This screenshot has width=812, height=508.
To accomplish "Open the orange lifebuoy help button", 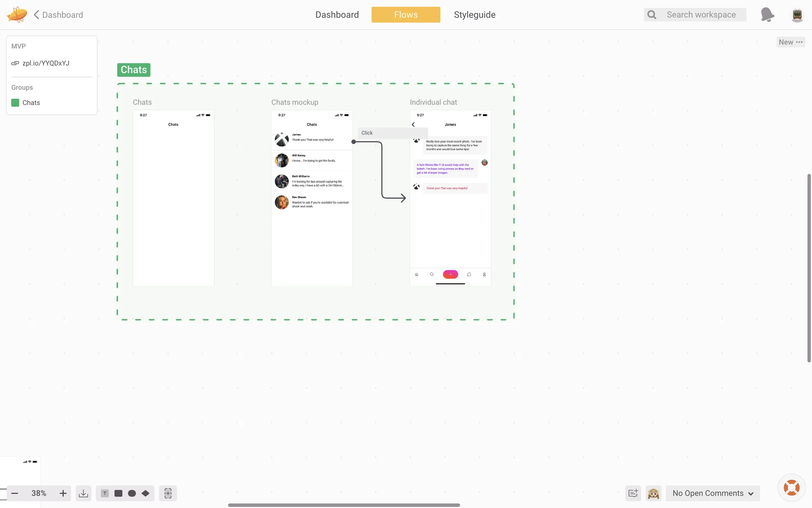I will (x=791, y=488).
